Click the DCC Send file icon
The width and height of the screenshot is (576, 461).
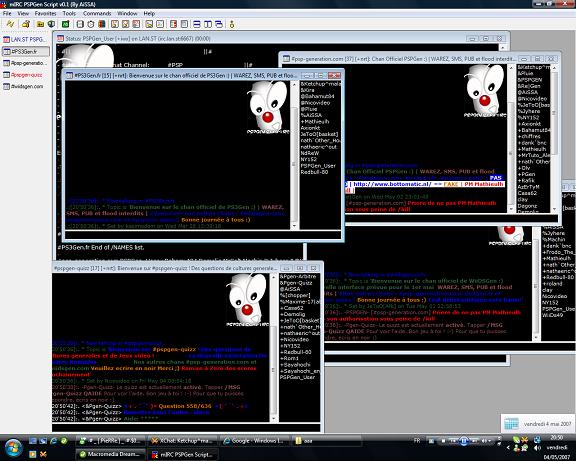coord(115,24)
